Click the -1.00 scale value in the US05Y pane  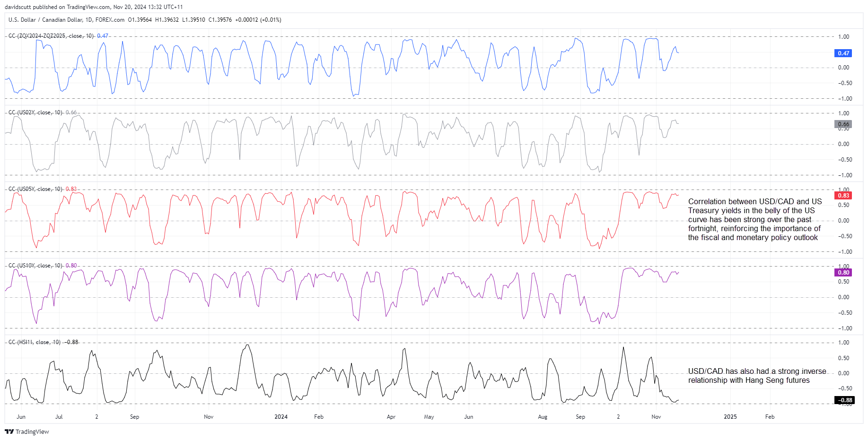tap(845, 252)
